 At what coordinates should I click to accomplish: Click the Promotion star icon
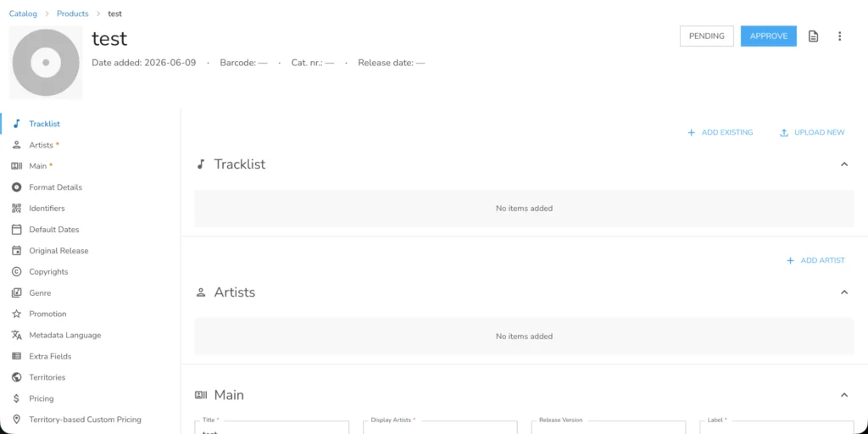click(x=17, y=314)
